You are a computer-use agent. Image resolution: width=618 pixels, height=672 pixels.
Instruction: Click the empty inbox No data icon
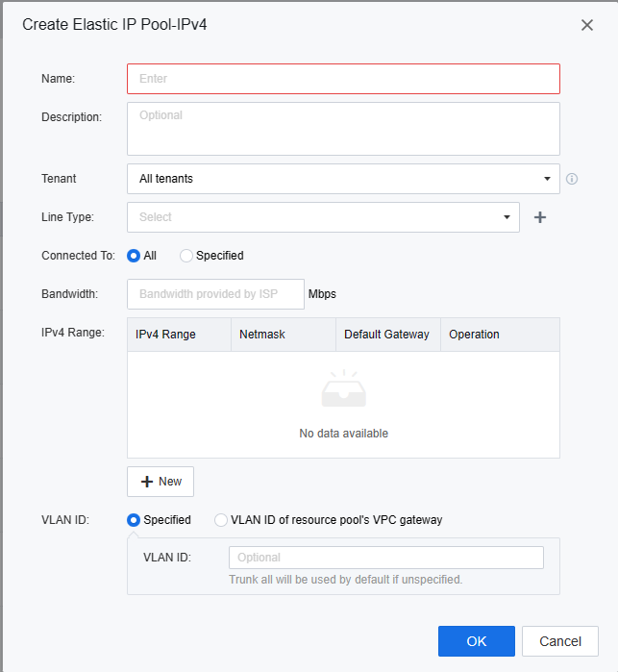tap(343, 389)
